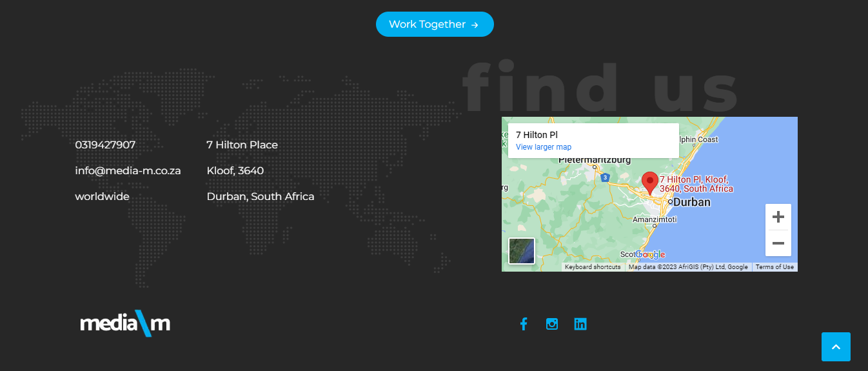Zoom out on the map

[x=778, y=243]
